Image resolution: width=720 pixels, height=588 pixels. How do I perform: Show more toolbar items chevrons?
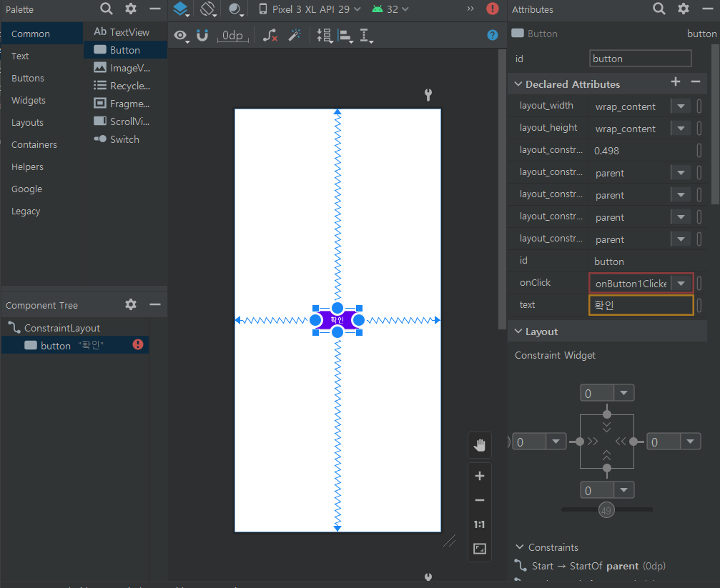[x=470, y=9]
